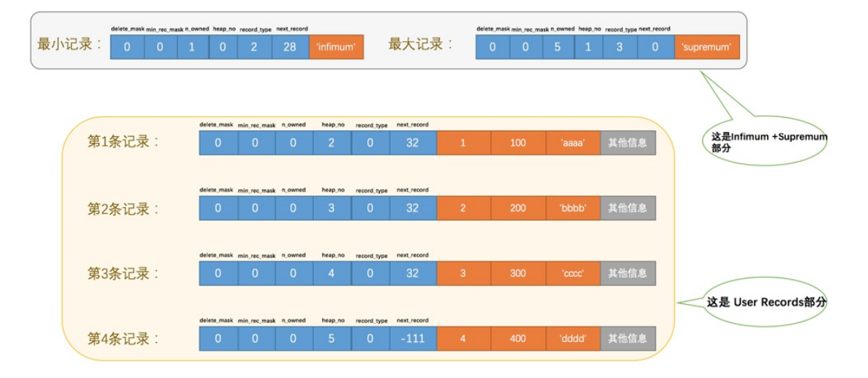This screenshot has height=378, width=868.
Task: Click orange cell 4 in 第4条记录
Action: point(464,338)
